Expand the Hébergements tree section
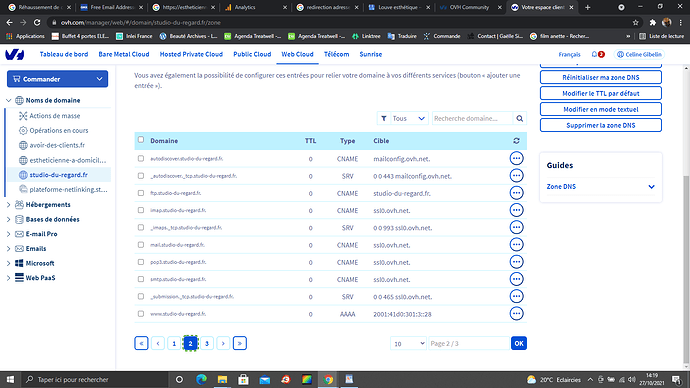This screenshot has height=388, width=690. point(8,205)
